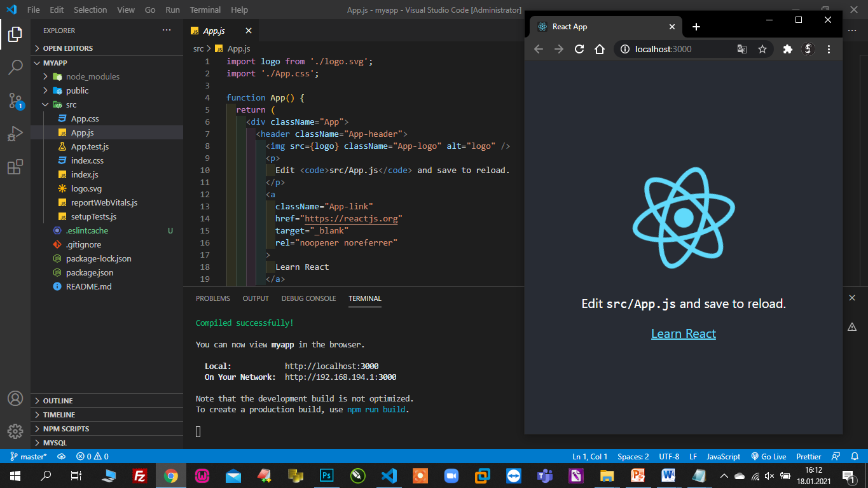Open Chrome extensions puzzle icon

coord(787,49)
